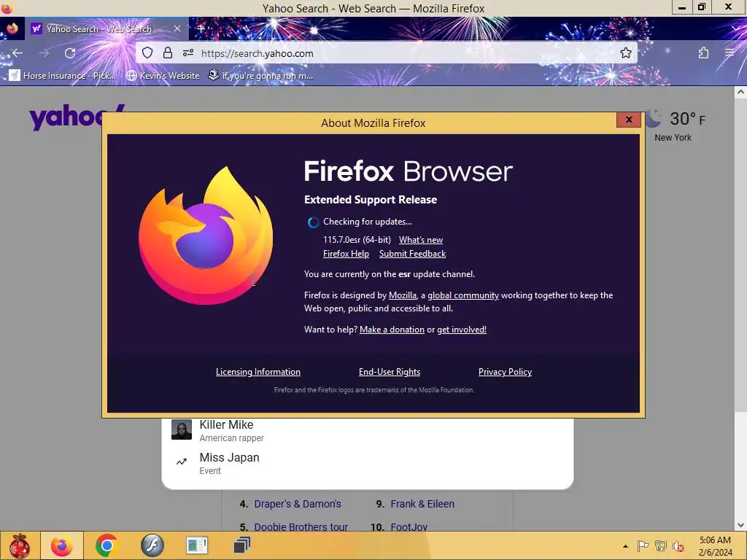Click muted volume tray icon
This screenshot has height=560, width=747.
[x=678, y=546]
